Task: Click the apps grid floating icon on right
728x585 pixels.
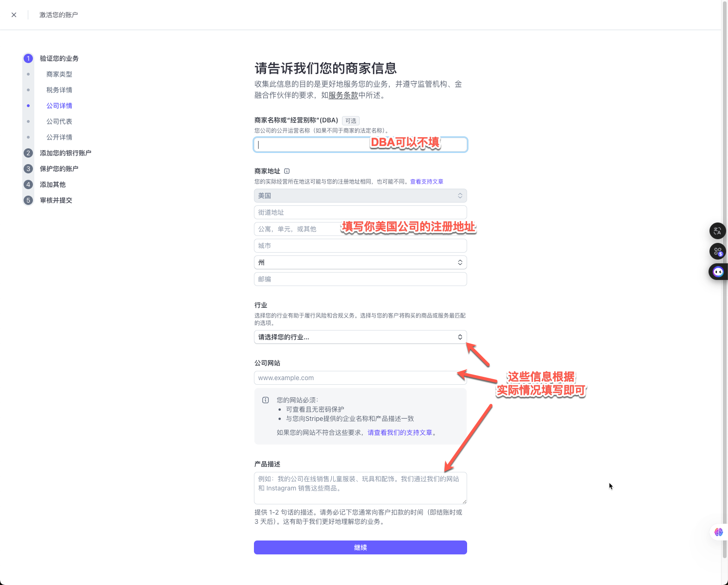Action: tap(717, 251)
